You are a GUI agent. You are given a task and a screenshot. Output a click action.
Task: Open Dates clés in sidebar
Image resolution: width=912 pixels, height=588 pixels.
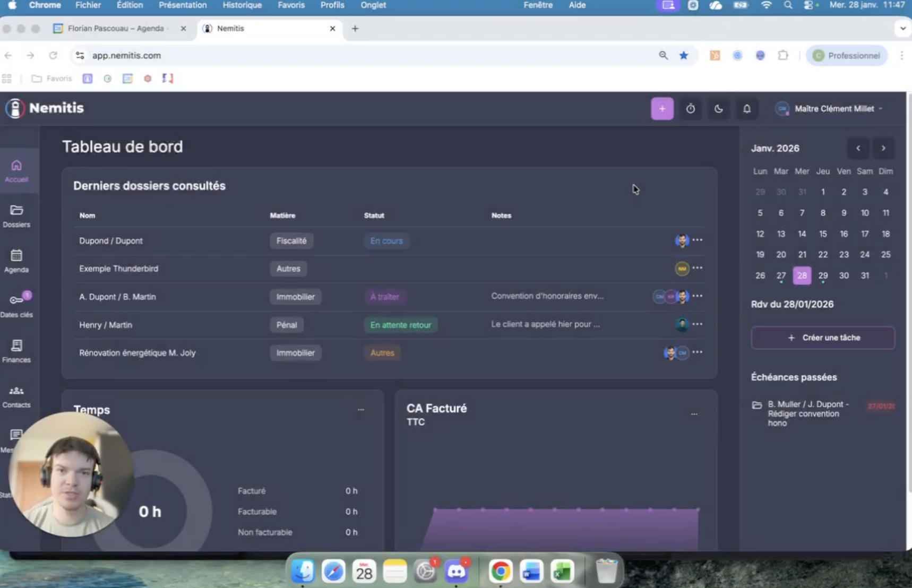click(x=16, y=306)
